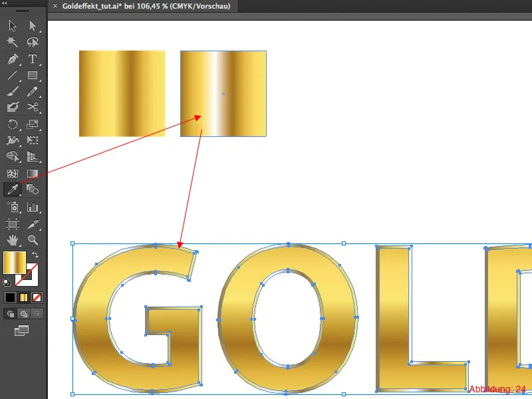
Task: Select the Gradient tool
Action: click(33, 174)
